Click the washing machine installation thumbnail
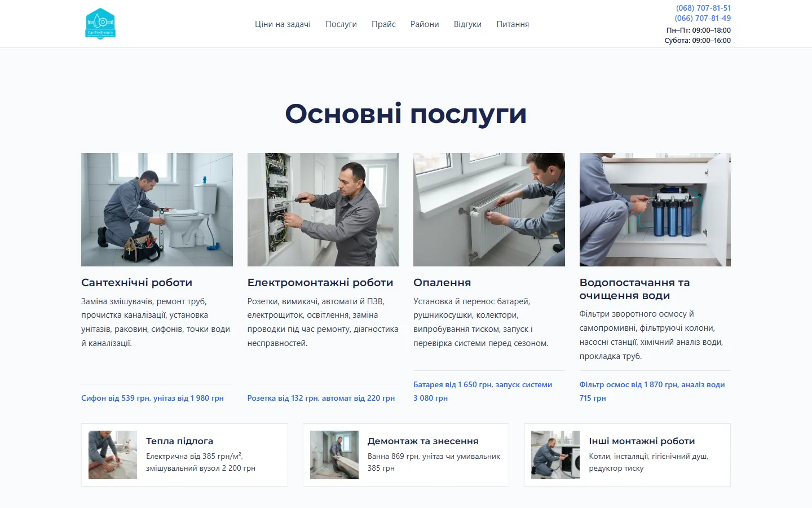The width and height of the screenshot is (812, 508). click(555, 455)
